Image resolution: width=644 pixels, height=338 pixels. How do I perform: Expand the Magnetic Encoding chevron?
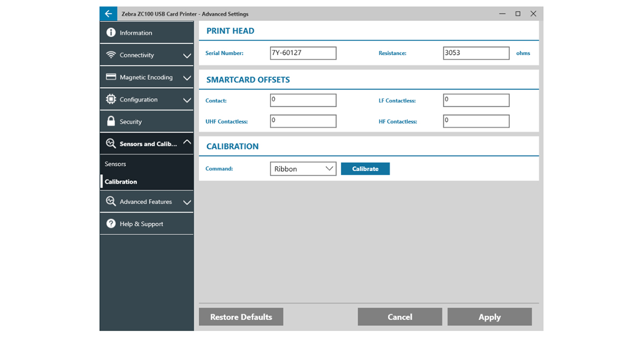[x=187, y=78]
